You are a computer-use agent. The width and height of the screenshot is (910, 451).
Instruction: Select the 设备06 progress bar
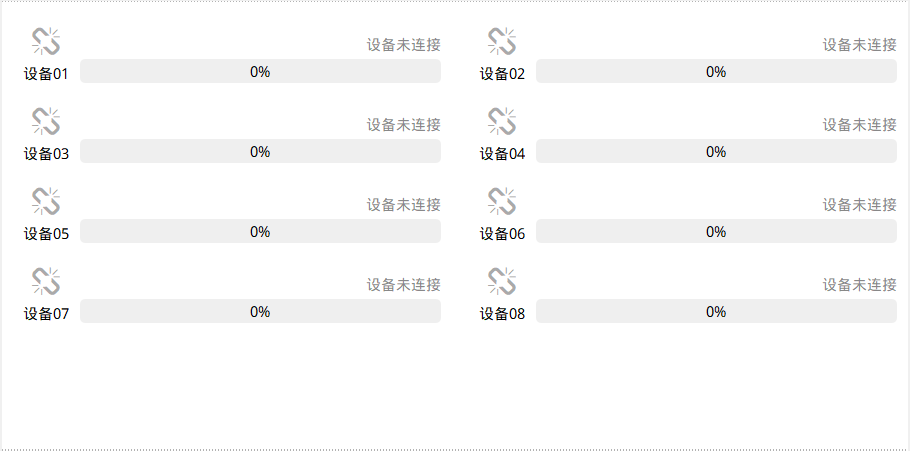click(716, 232)
